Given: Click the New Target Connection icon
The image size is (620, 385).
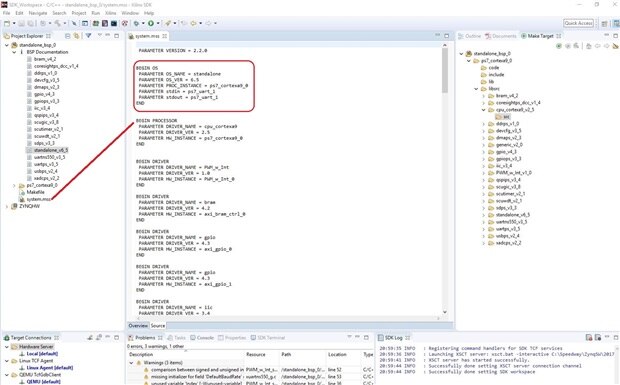Looking at the screenshot, I should 90,338.
